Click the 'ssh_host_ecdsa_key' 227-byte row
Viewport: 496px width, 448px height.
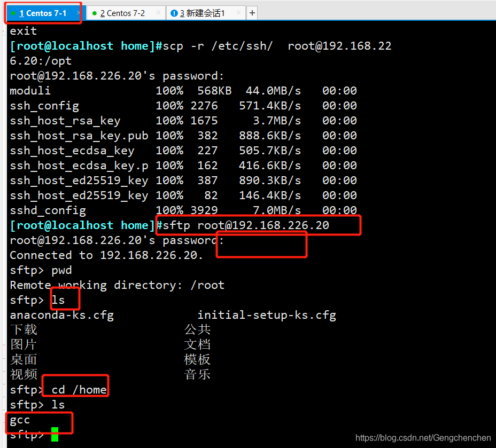[x=183, y=151]
